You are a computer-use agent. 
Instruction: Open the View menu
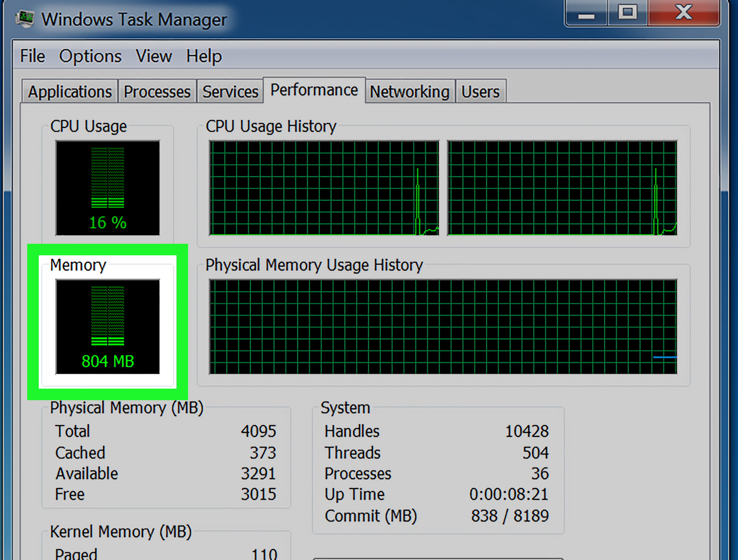pyautogui.click(x=154, y=56)
